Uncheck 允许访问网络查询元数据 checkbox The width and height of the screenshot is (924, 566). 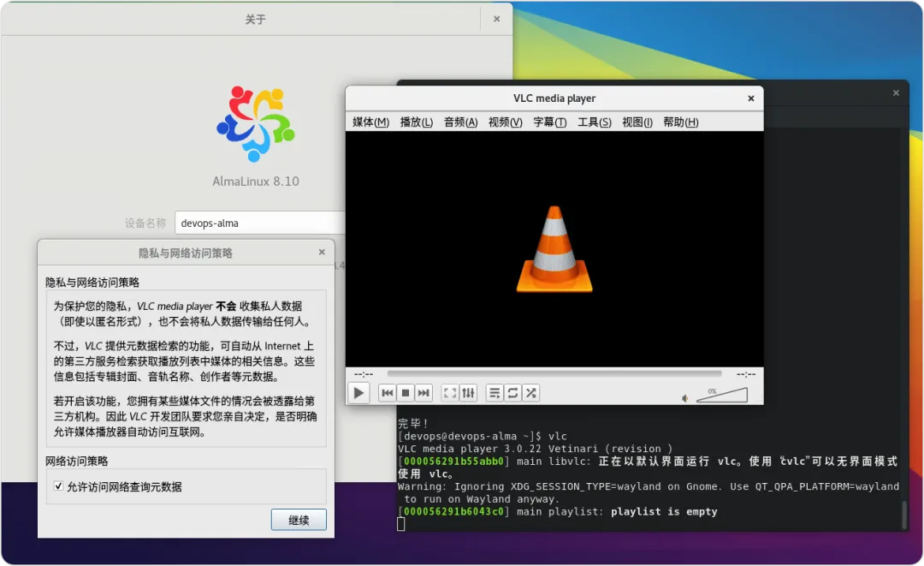pyautogui.click(x=58, y=486)
